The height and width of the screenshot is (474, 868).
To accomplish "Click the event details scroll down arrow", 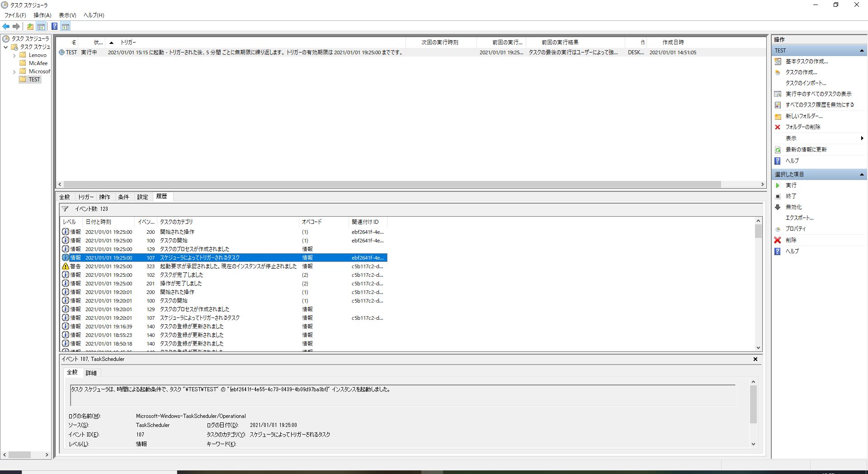I will pos(753,444).
